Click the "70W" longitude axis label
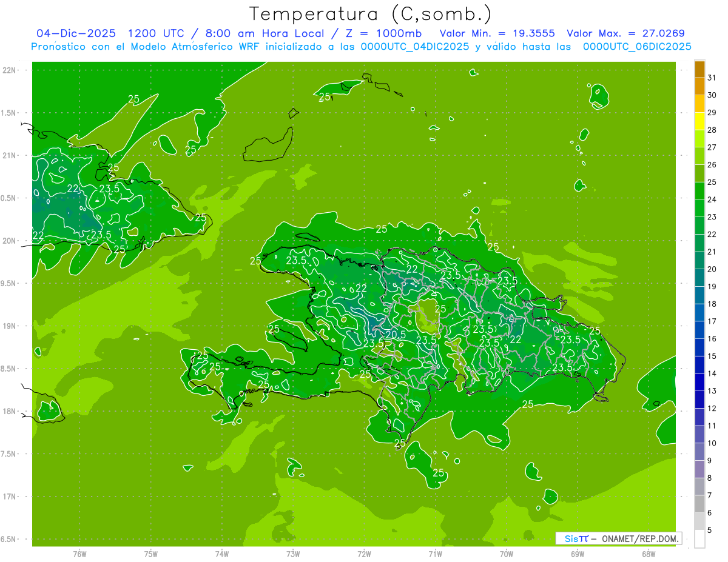Screen dimensions: 728x562 pyautogui.click(x=506, y=554)
